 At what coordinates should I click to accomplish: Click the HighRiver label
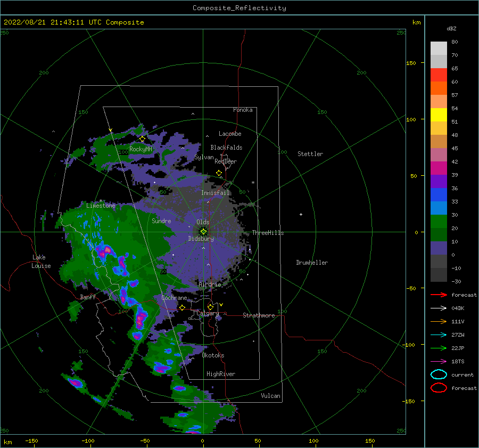pyautogui.click(x=221, y=374)
